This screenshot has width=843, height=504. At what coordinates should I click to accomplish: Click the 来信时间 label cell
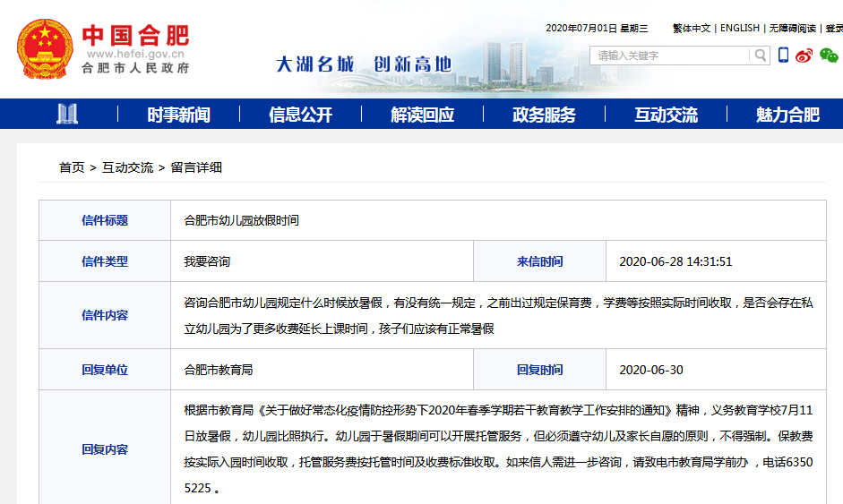(x=540, y=261)
